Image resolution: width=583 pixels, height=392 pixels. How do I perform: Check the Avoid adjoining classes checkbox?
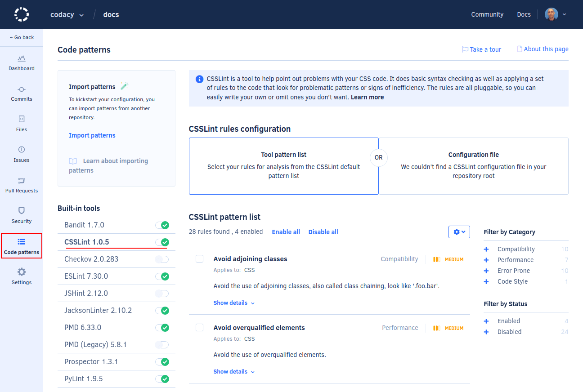point(199,258)
